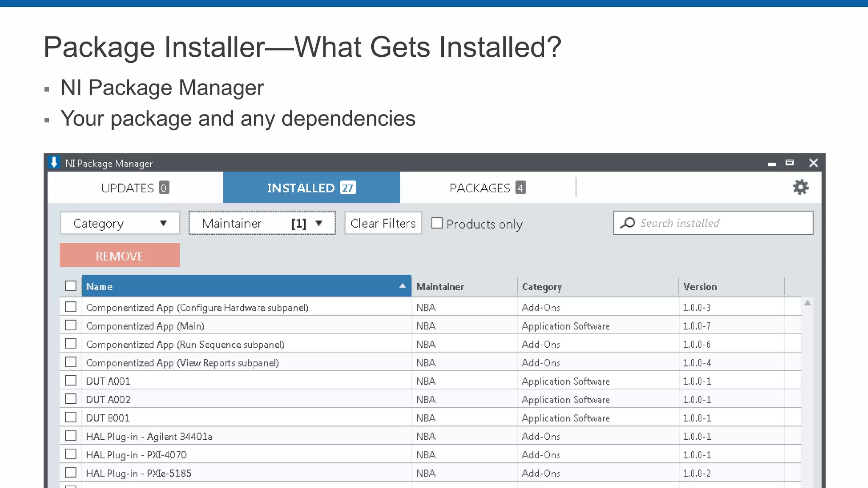The width and height of the screenshot is (868, 488).
Task: Check the DUT A001 checkbox
Action: pos(71,380)
